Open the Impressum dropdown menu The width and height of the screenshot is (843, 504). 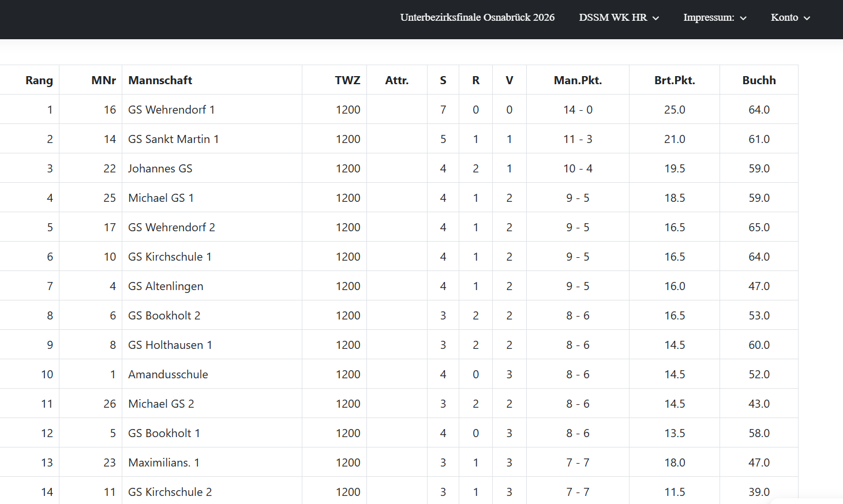click(714, 17)
